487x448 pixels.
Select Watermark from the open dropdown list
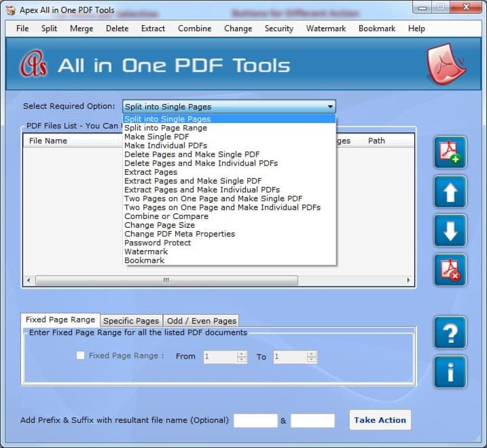click(146, 251)
